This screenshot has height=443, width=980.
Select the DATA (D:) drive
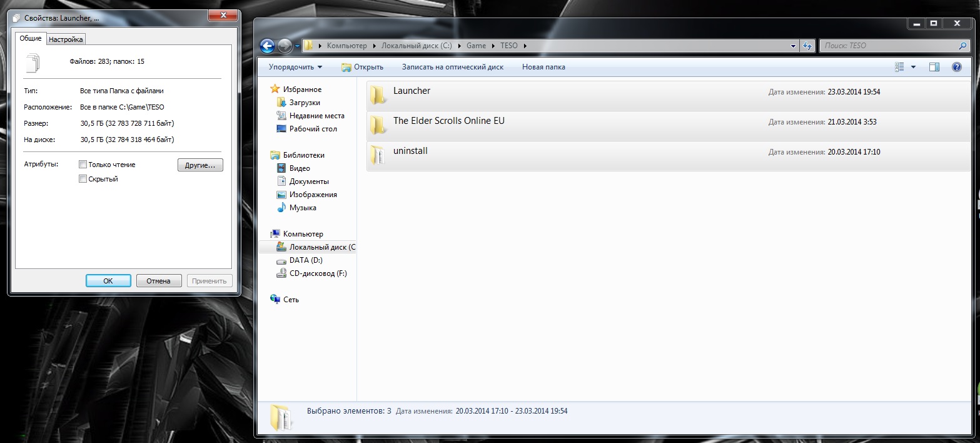pyautogui.click(x=305, y=260)
